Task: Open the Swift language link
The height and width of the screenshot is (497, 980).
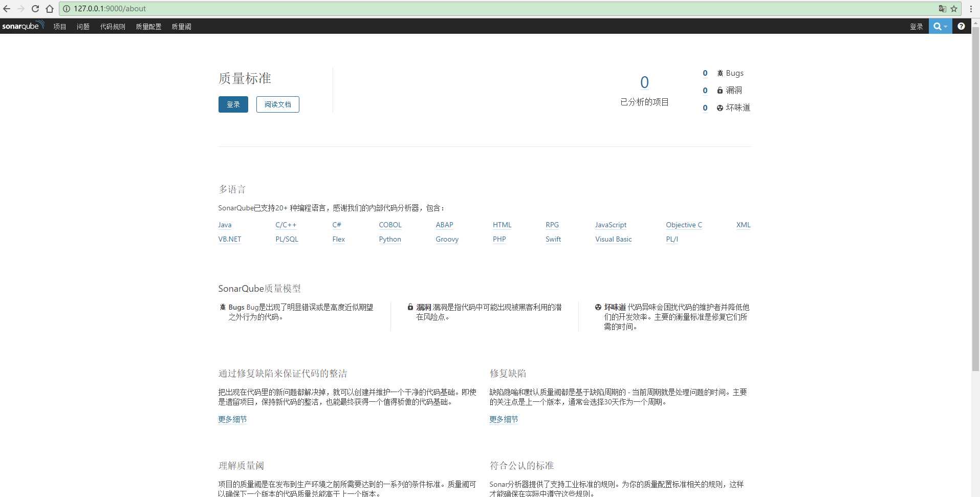Action: (553, 239)
